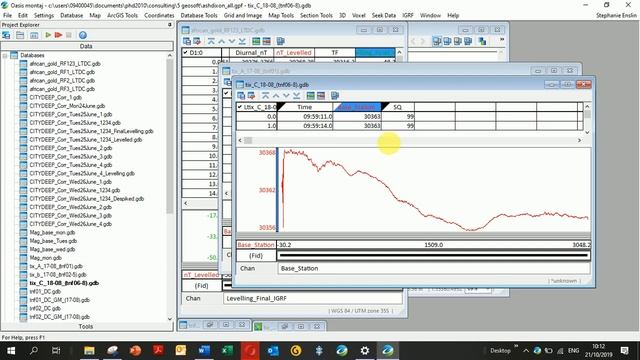Image resolution: width=640 pixels, height=360 pixels.
Task: Select the highlighted Base_Station column header
Action: [357, 107]
